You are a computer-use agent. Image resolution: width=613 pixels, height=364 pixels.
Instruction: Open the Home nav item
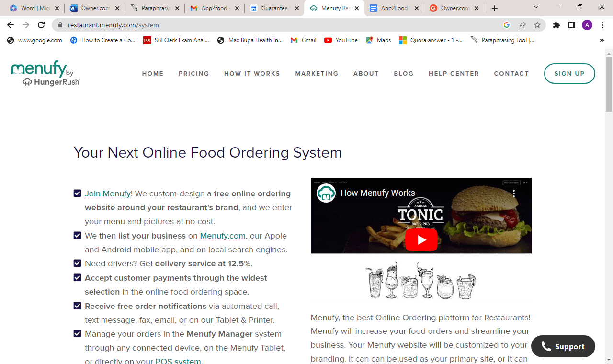click(153, 74)
